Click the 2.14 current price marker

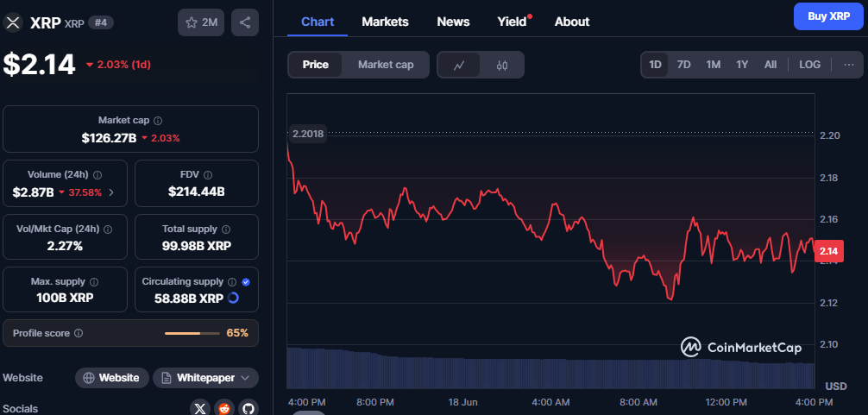tap(828, 251)
